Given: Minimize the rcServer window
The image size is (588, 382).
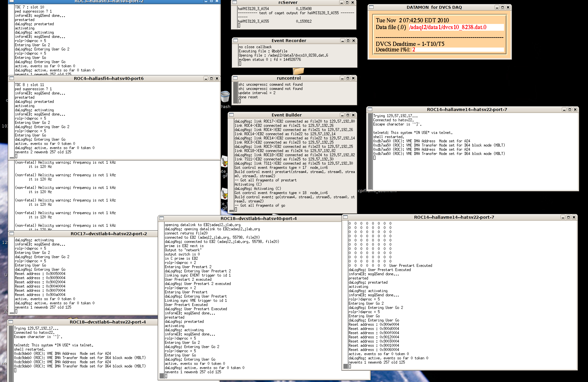Looking at the screenshot, I should click(x=341, y=3).
